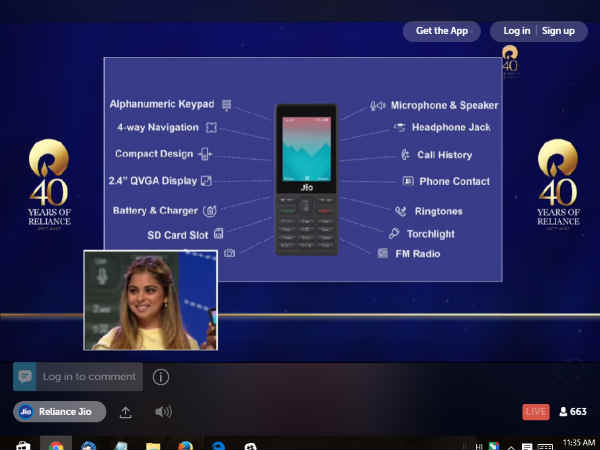
Task: Open the info icon beside comment box
Action: point(161,377)
